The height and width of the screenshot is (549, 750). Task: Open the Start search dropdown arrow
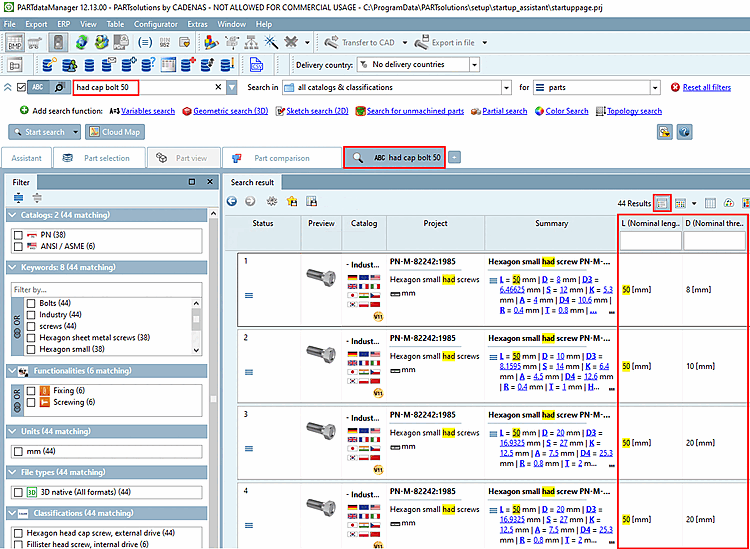coord(75,132)
